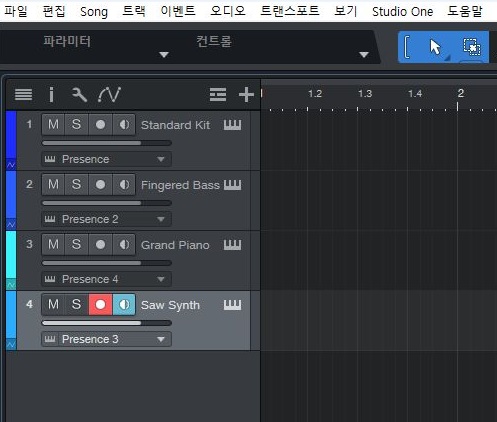The image size is (497, 422).
Task: Select the Standard Kit track name
Action: 176,125
